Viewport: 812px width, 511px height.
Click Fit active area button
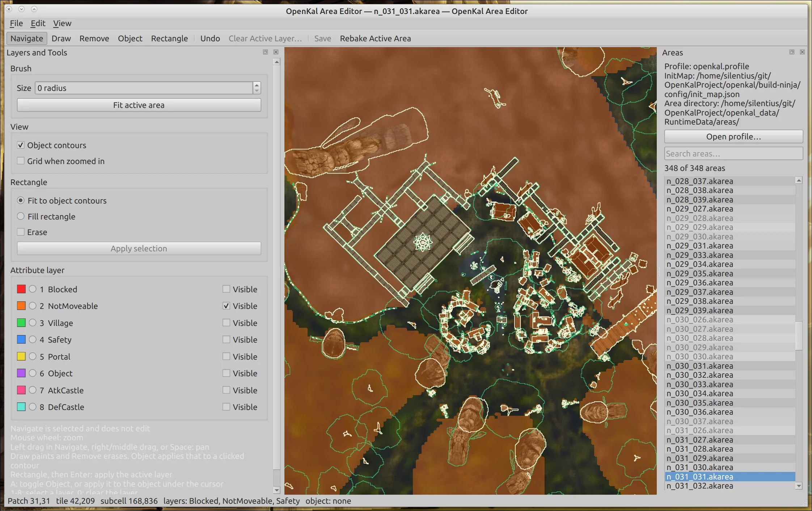pyautogui.click(x=139, y=105)
